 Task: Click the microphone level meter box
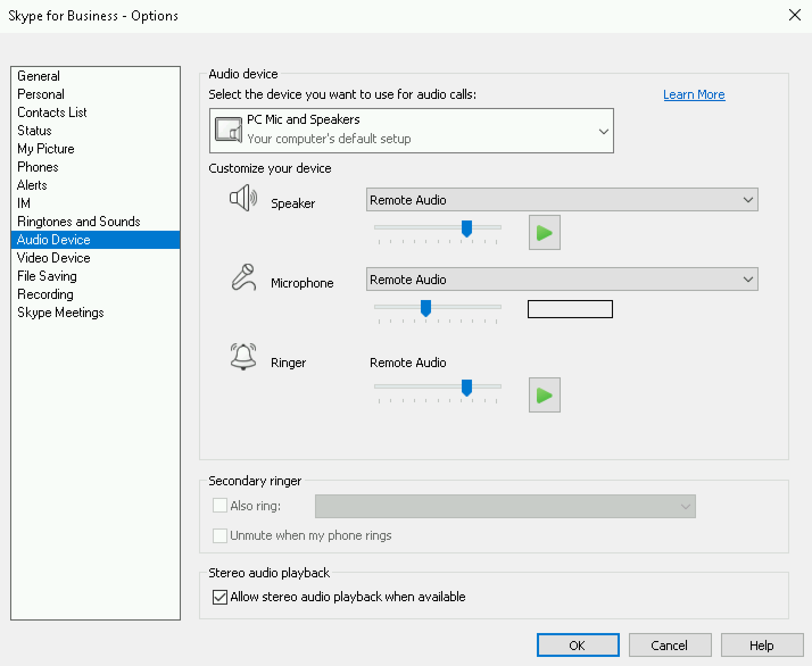[x=570, y=309]
